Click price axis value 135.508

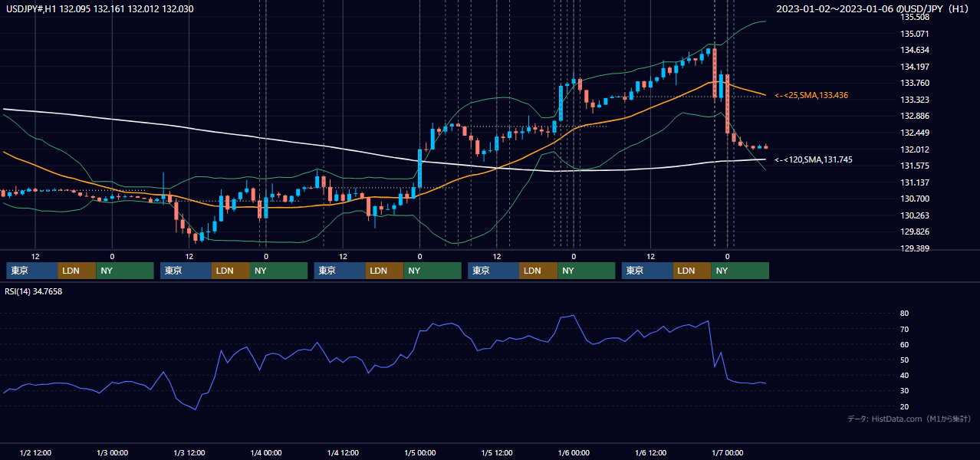[x=915, y=17]
